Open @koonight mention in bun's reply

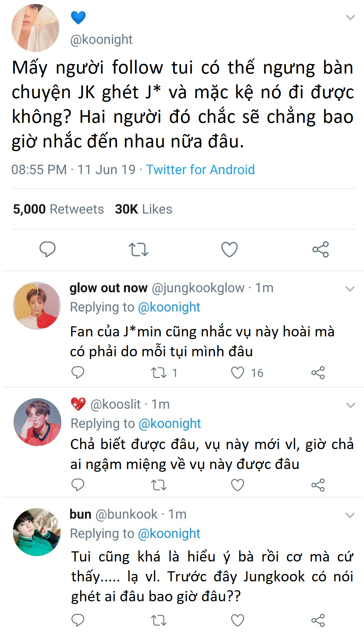(x=169, y=533)
